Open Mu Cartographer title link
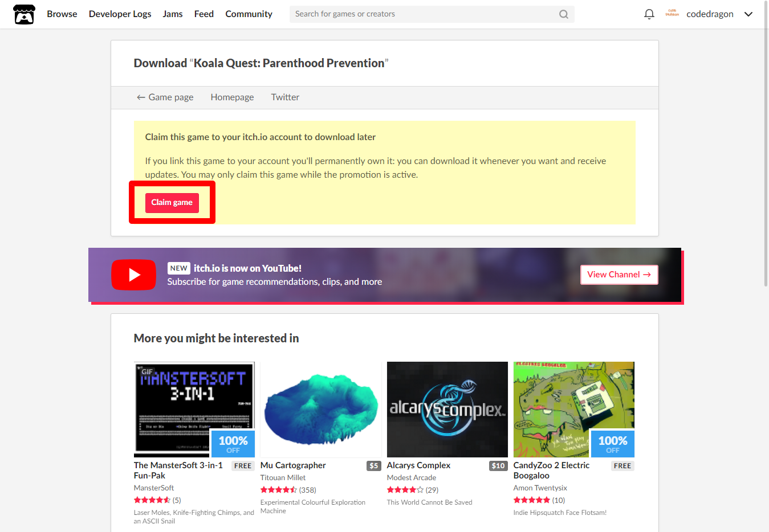Viewport: 769px width, 532px height. pos(293,465)
